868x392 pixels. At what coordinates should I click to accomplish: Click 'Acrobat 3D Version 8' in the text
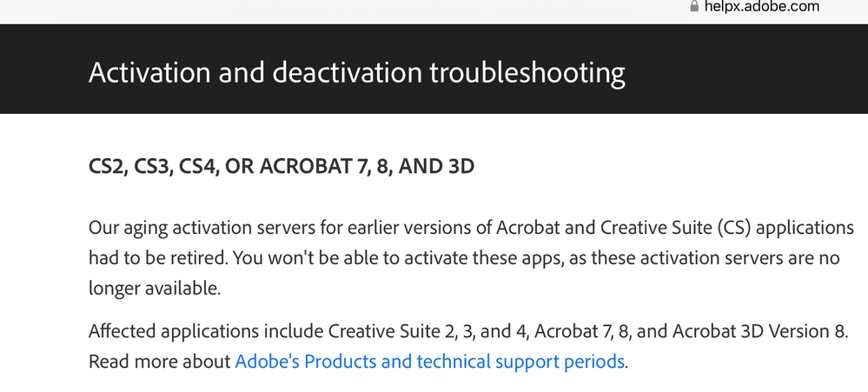click(x=759, y=331)
